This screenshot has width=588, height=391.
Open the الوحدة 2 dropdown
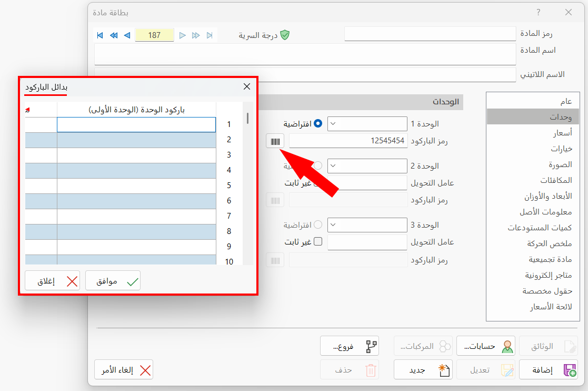(x=367, y=166)
